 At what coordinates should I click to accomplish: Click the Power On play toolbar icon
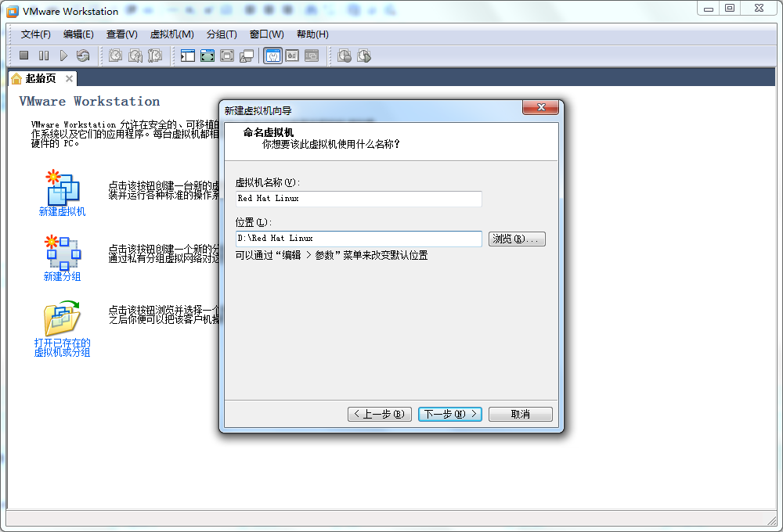tap(63, 56)
